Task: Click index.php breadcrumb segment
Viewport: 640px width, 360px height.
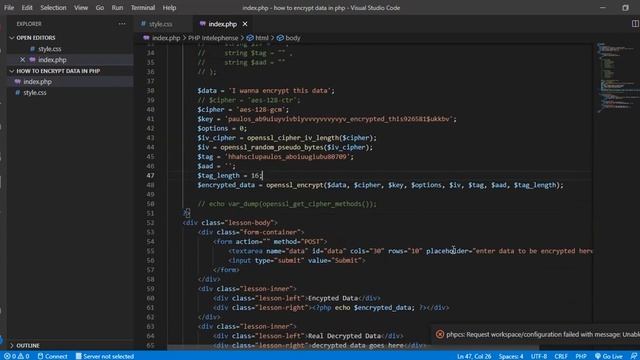Action: click(x=166, y=38)
